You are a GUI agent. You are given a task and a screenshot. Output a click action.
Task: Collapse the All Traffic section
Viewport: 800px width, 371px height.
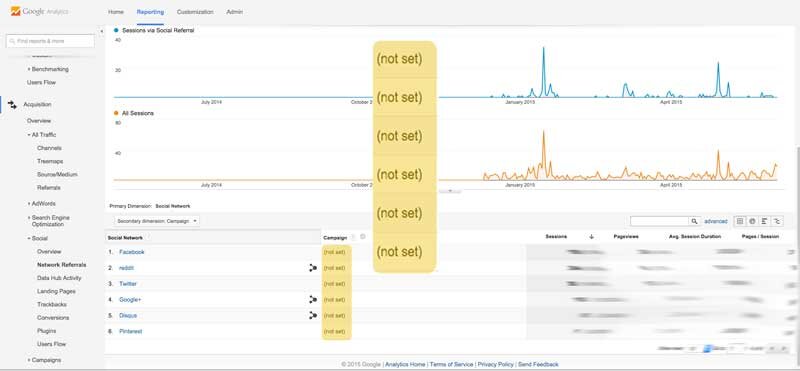42,135
